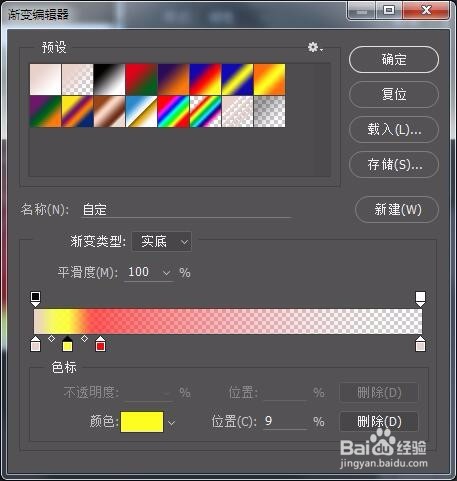Image resolution: width=457 pixels, height=481 pixels.
Task: Select the foreground-to-background preset thumbnail
Action: (x=45, y=80)
